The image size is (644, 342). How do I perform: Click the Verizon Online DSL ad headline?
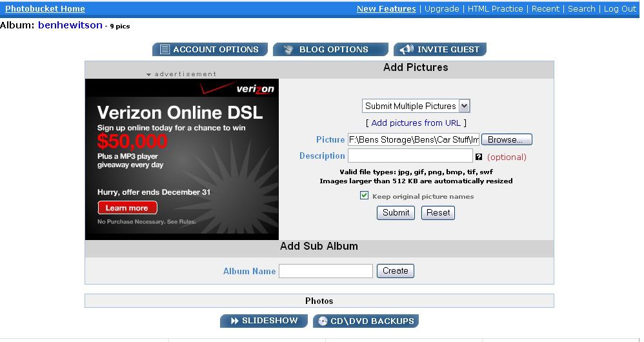tap(179, 112)
